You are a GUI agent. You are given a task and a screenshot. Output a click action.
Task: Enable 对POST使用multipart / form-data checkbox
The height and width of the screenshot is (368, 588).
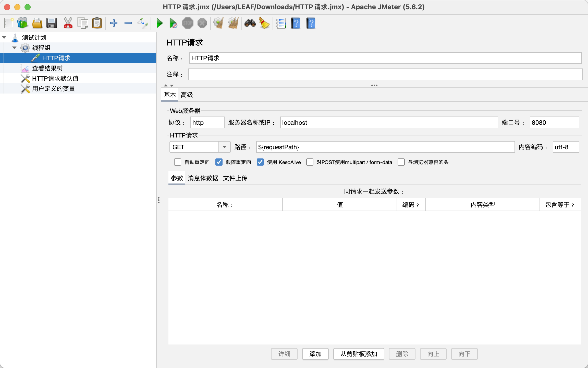pos(310,162)
